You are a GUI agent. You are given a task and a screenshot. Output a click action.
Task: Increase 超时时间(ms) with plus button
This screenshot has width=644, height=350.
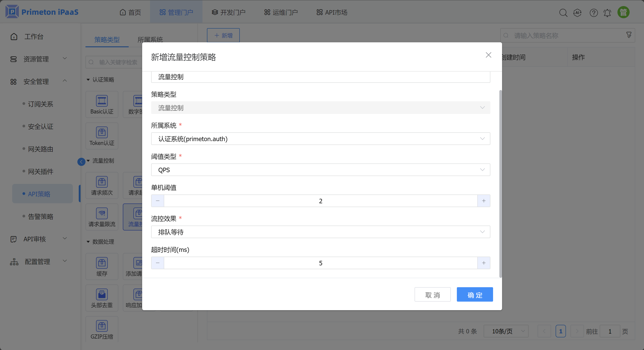[483, 263]
